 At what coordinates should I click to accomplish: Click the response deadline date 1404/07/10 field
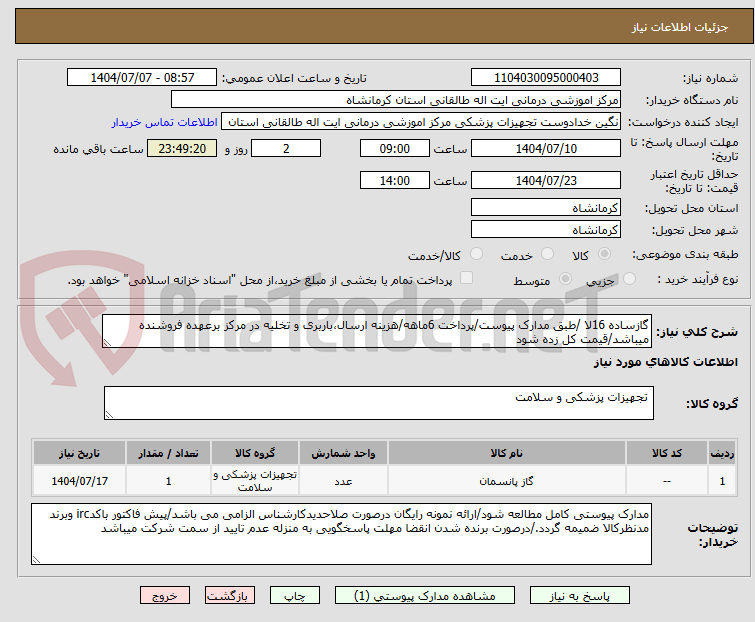[x=545, y=149]
